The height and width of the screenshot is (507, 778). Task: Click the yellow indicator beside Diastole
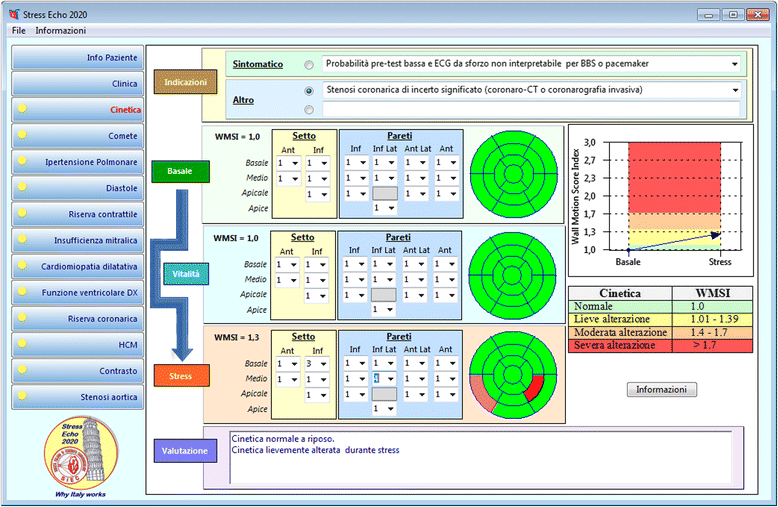(23, 188)
